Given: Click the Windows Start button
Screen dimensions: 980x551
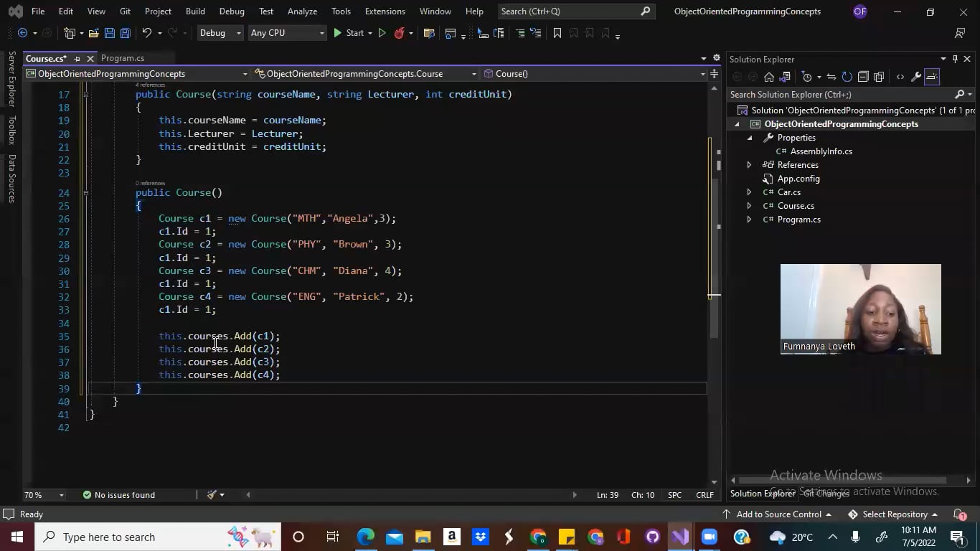Looking at the screenshot, I should coord(17,537).
